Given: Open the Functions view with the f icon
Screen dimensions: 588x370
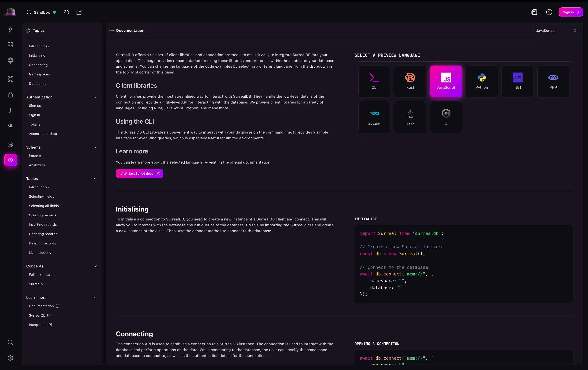Looking at the screenshot, I should pyautogui.click(x=10, y=110).
